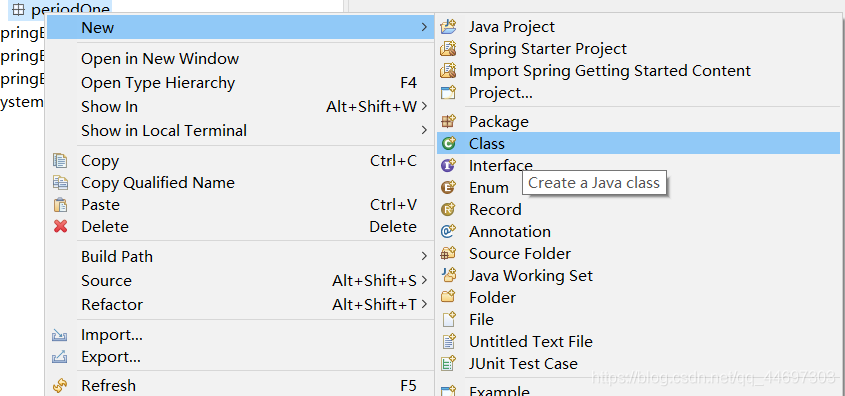Image resolution: width=845 pixels, height=396 pixels.
Task: Choose Export... from context menu
Action: [x=239, y=357]
